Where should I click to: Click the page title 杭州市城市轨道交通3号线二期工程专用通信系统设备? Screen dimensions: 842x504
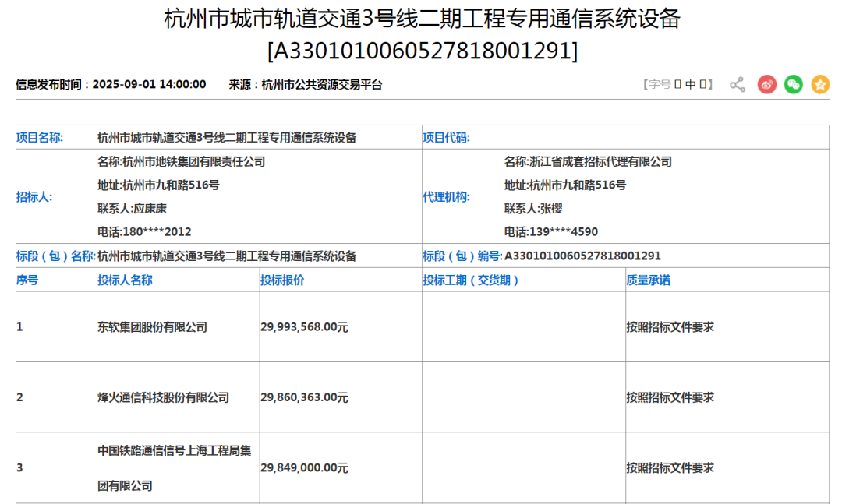[x=422, y=19]
